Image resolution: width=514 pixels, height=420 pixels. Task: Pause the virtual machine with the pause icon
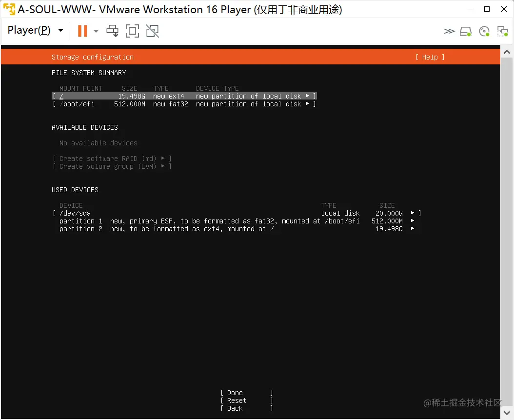82,31
